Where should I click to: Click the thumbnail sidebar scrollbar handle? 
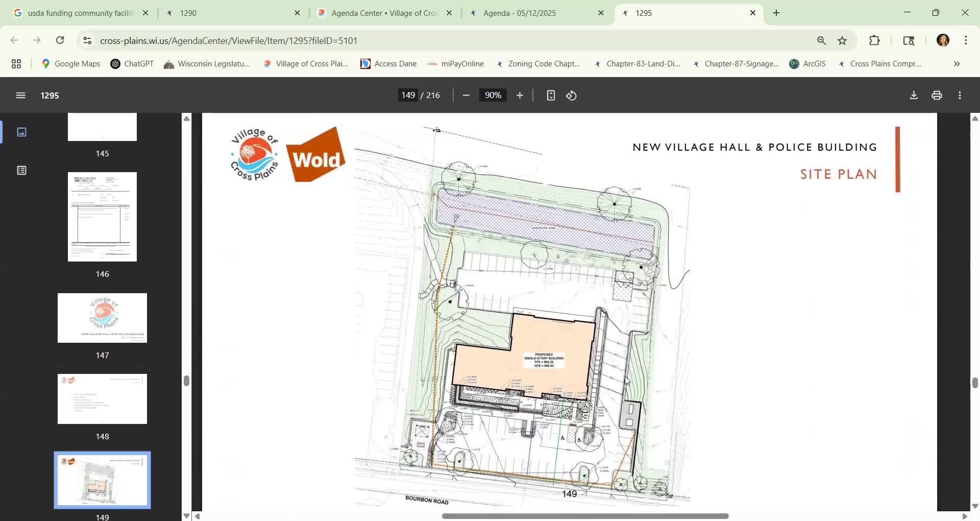186,381
